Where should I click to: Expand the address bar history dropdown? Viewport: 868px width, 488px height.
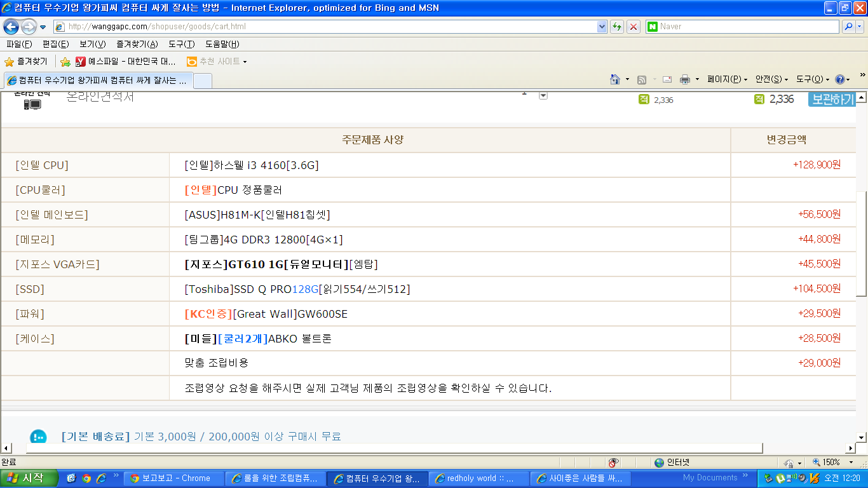pyautogui.click(x=602, y=27)
